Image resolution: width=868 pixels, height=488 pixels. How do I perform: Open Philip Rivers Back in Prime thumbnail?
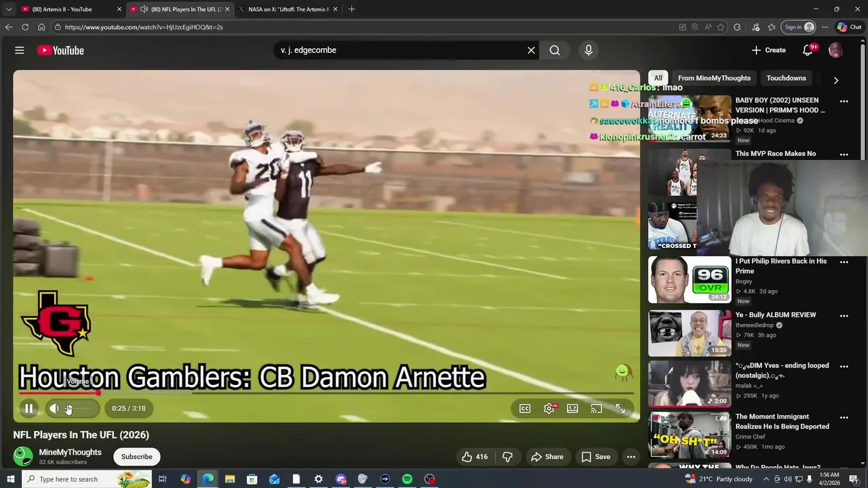(690, 279)
